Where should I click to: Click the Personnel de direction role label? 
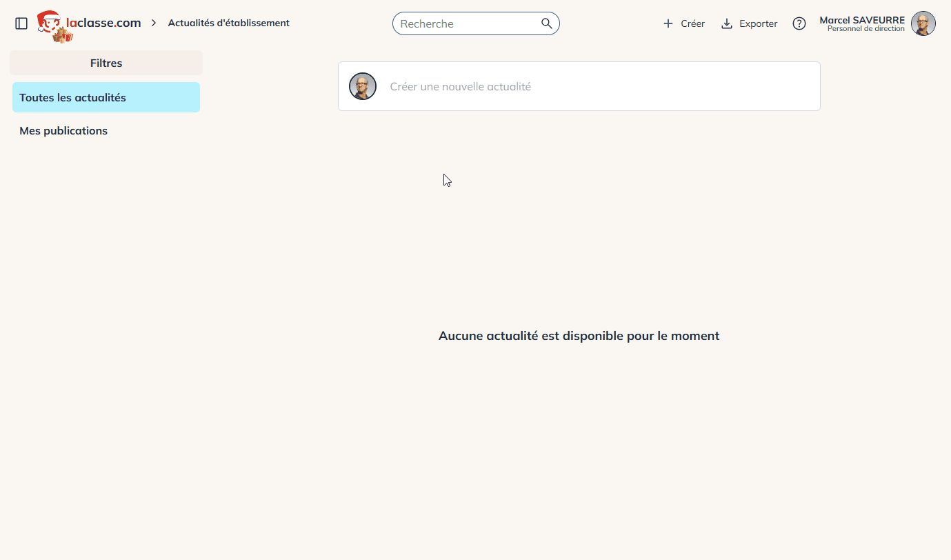pos(865,29)
